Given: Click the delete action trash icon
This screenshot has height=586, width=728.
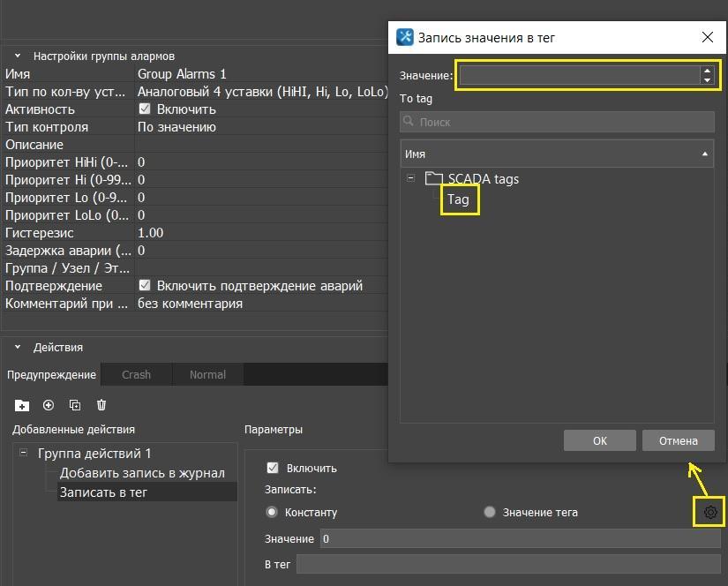Looking at the screenshot, I should [x=101, y=405].
